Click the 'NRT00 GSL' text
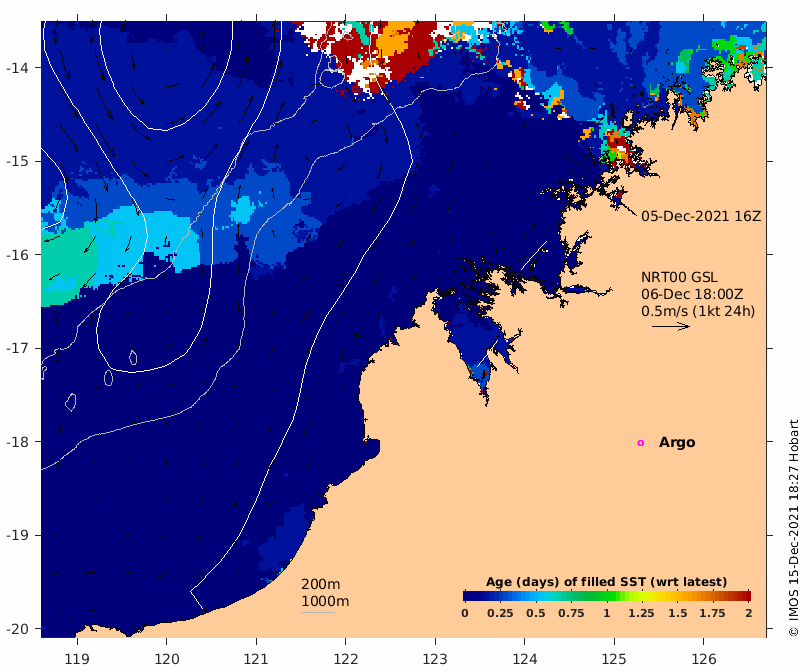This screenshot has width=810, height=672. [679, 277]
